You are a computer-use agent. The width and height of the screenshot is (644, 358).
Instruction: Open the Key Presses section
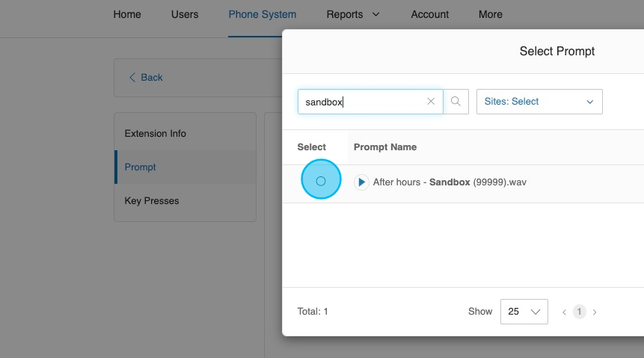click(x=152, y=201)
